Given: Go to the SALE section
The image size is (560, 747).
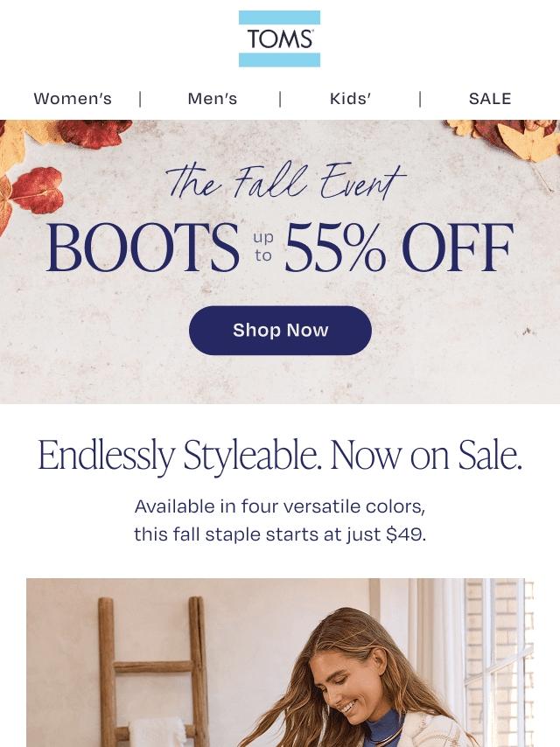Looking at the screenshot, I should point(490,99).
